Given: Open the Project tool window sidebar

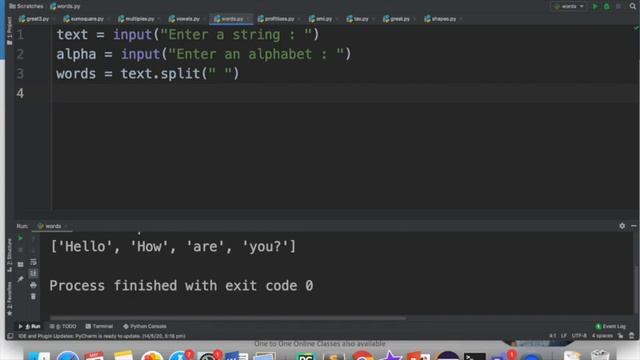Looking at the screenshot, I should coord(9,31).
